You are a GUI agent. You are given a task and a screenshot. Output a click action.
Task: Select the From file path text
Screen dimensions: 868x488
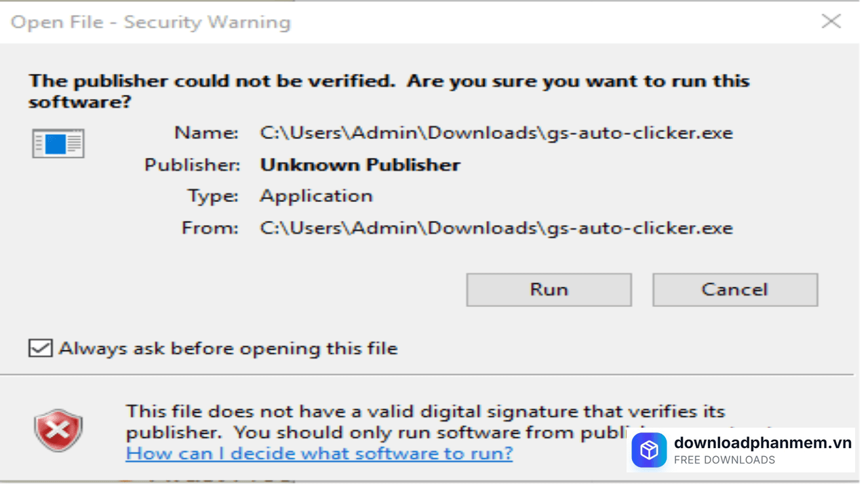pos(496,228)
